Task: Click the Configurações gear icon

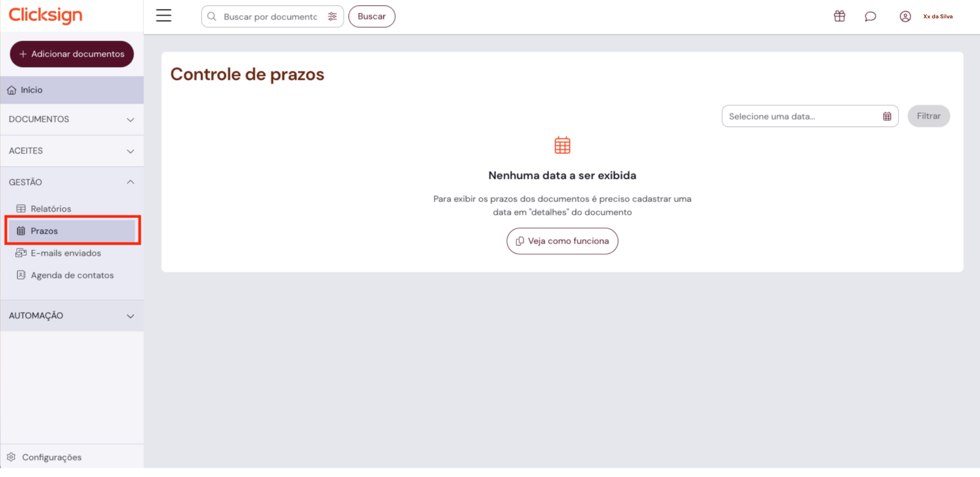Action: coord(11,457)
